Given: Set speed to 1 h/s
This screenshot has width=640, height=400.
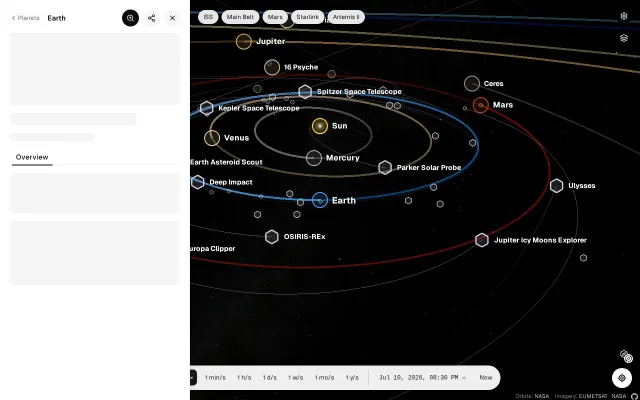Looking at the screenshot, I should (x=244, y=378).
